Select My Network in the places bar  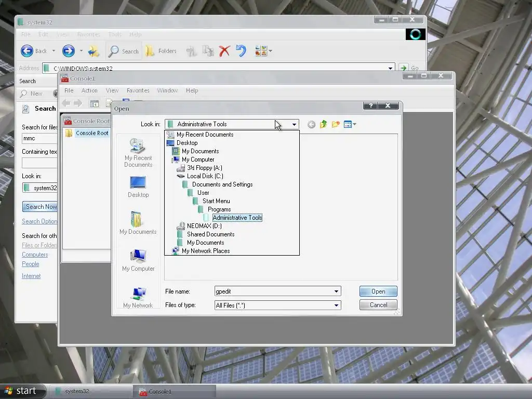138,298
